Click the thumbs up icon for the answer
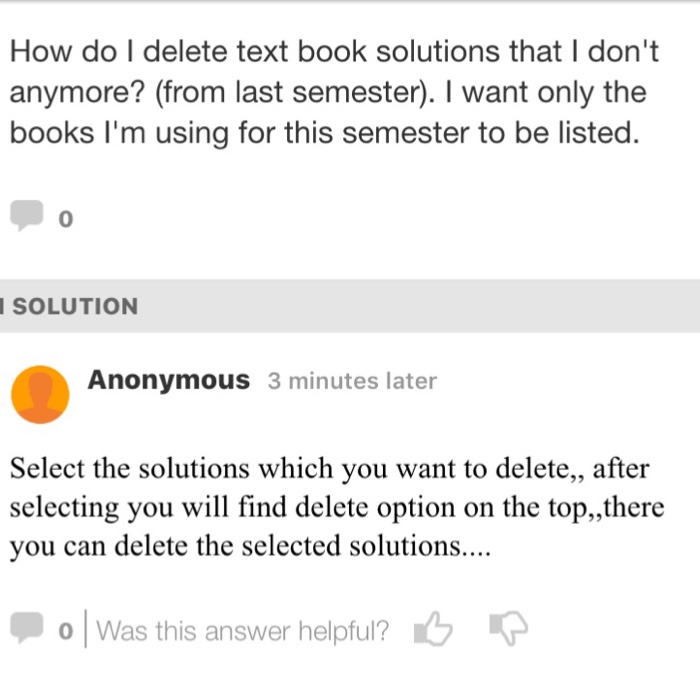700x689 pixels. point(432,630)
